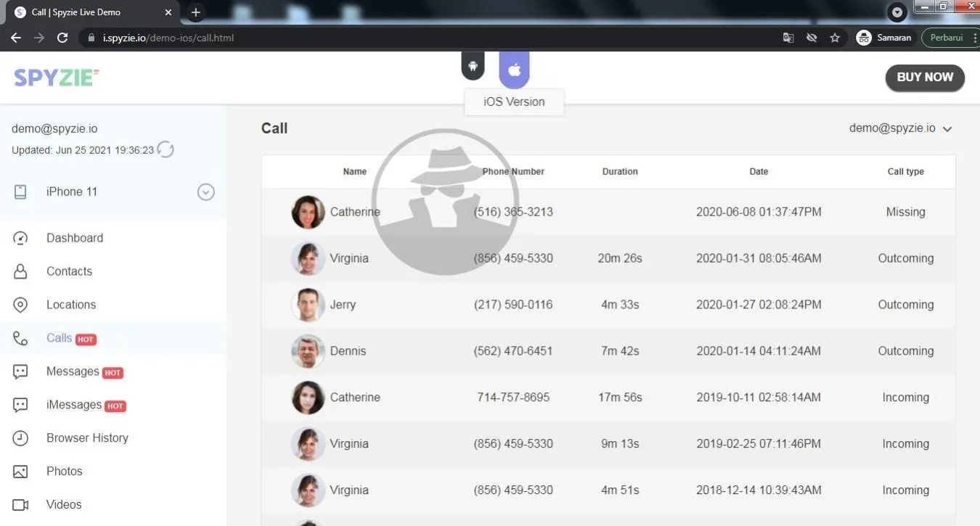Image resolution: width=980 pixels, height=526 pixels.
Task: Click Virginia's avatar in the 4m 51s row
Action: 308,490
